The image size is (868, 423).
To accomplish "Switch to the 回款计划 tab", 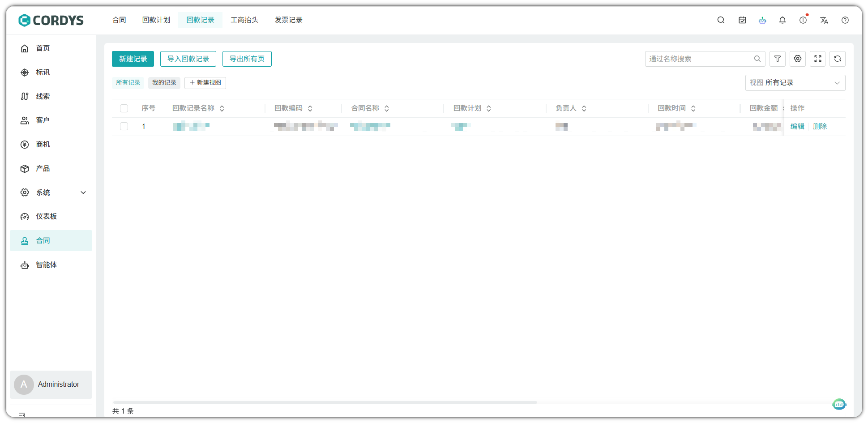I will tap(156, 20).
